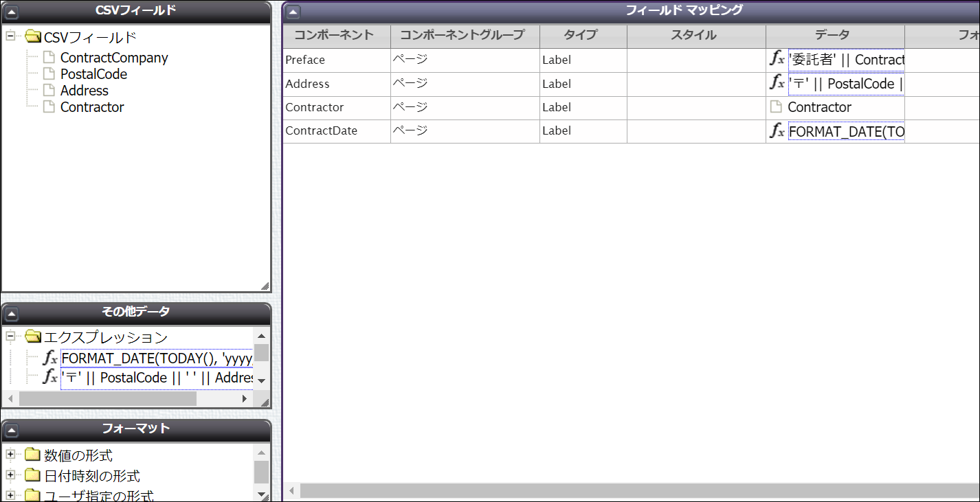The width and height of the screenshot is (980, 502).
Task: Select ContractCompany document icon in CSV tree
Action: pos(49,58)
